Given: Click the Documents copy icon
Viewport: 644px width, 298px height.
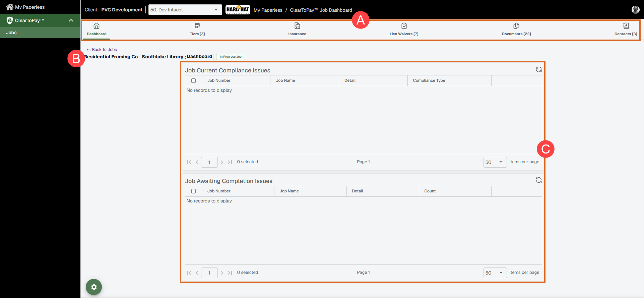Looking at the screenshot, I should pos(516,26).
